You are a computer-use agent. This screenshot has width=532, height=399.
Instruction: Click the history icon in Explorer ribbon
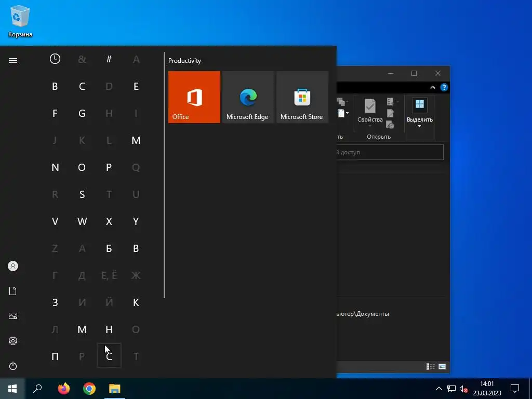pos(390,125)
